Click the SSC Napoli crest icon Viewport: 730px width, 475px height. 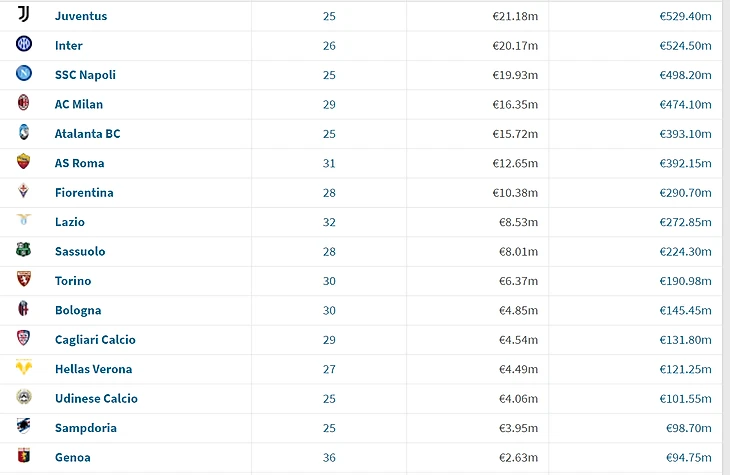click(24, 74)
